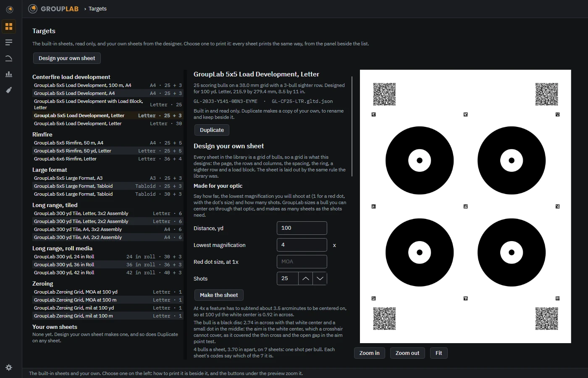Viewport: 588px width, 378px height.
Task: Select GroupLab 5x6 Large Format, Tabloid
Action: (x=108, y=194)
